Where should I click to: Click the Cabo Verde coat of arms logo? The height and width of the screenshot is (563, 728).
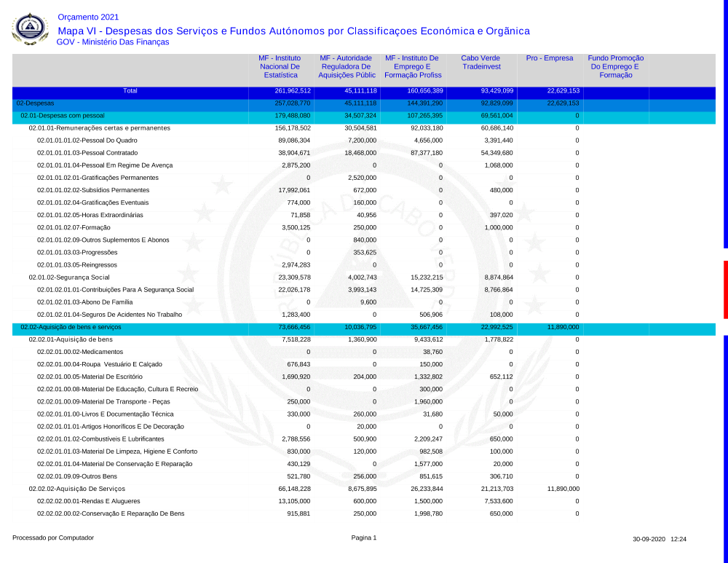pyautogui.click(x=30, y=30)
